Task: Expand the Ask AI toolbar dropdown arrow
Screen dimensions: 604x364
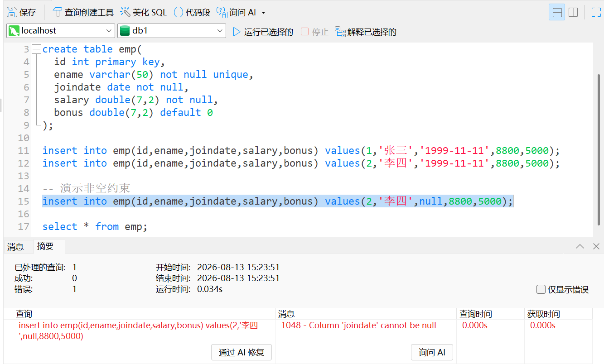Action: pos(264,13)
